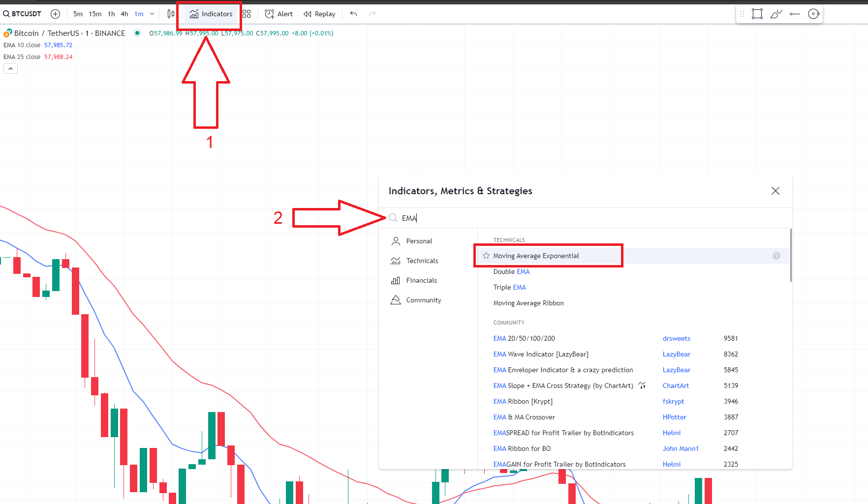The image size is (868, 504).
Task: Start bar Replay
Action: pos(319,14)
